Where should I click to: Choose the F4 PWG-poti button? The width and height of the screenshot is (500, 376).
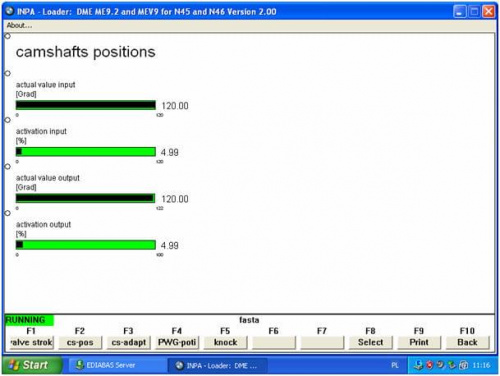click(x=177, y=342)
